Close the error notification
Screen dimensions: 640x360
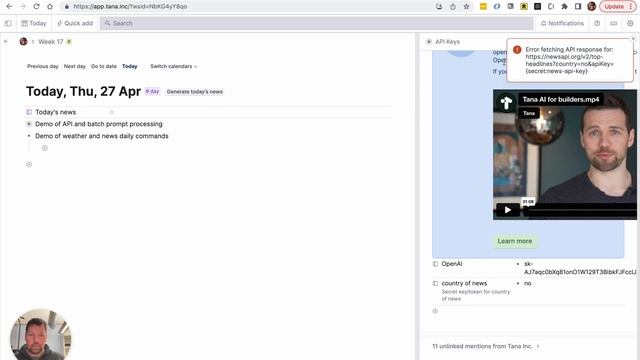click(x=633, y=39)
